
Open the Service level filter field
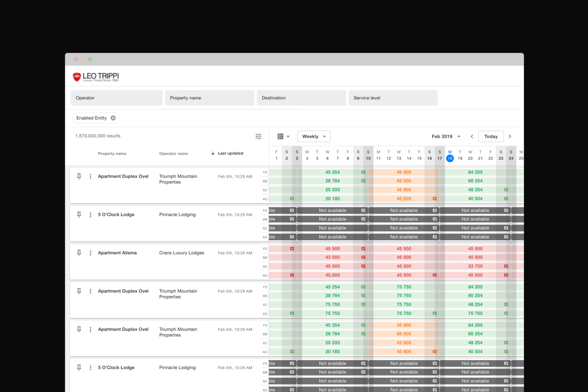click(393, 98)
